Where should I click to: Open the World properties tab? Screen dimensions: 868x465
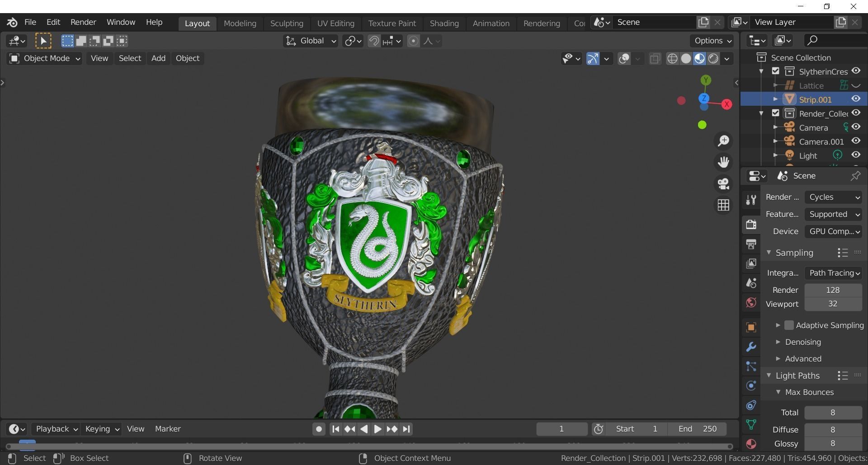(x=751, y=303)
